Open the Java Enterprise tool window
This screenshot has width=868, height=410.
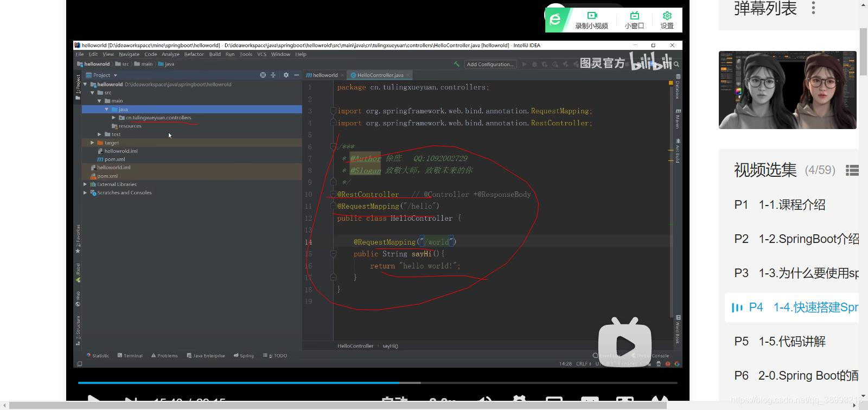pyautogui.click(x=206, y=356)
